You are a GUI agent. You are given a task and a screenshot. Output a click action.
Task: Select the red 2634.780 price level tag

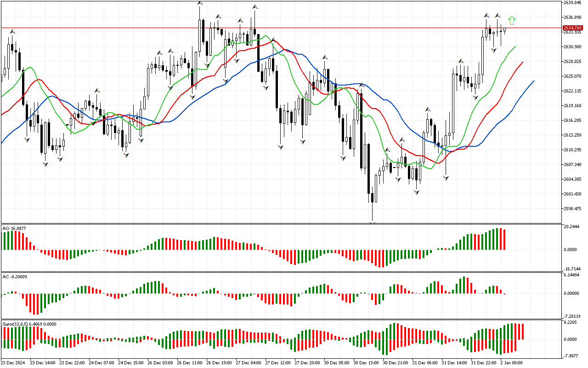pyautogui.click(x=572, y=28)
